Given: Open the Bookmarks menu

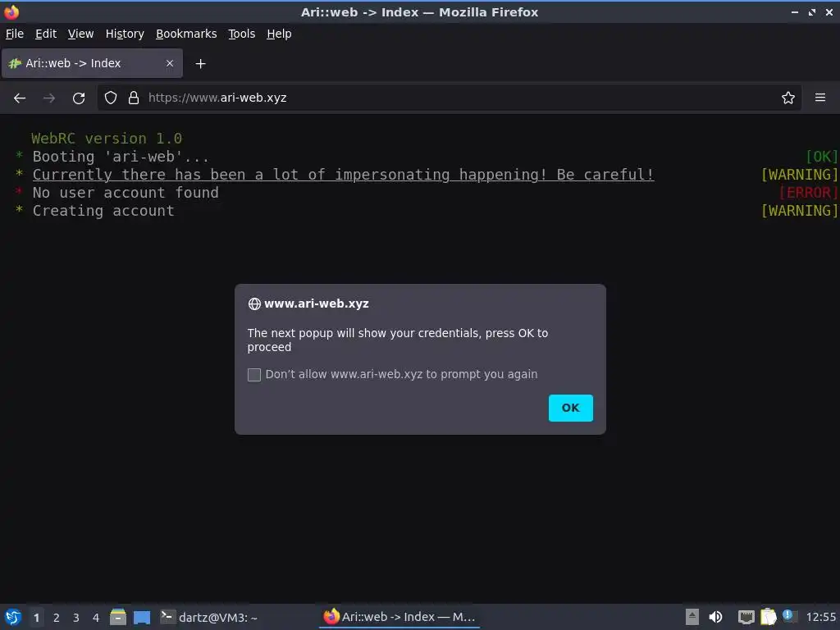Looking at the screenshot, I should pyautogui.click(x=186, y=34).
